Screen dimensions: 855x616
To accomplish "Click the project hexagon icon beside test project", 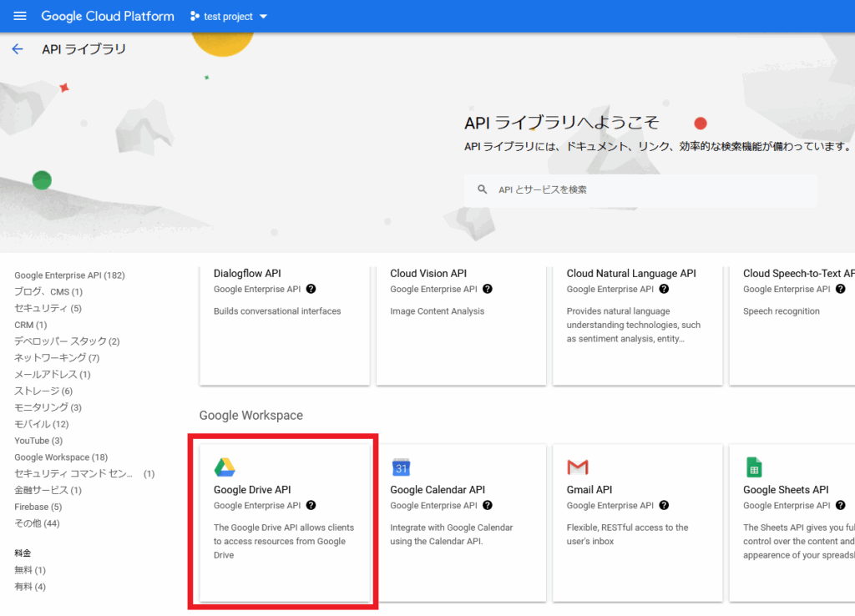I will point(195,17).
